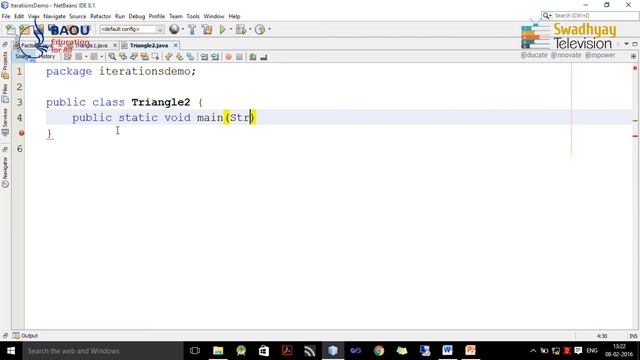The width and height of the screenshot is (640, 360).
Task: Open the default config combo box
Action: click(x=131, y=29)
